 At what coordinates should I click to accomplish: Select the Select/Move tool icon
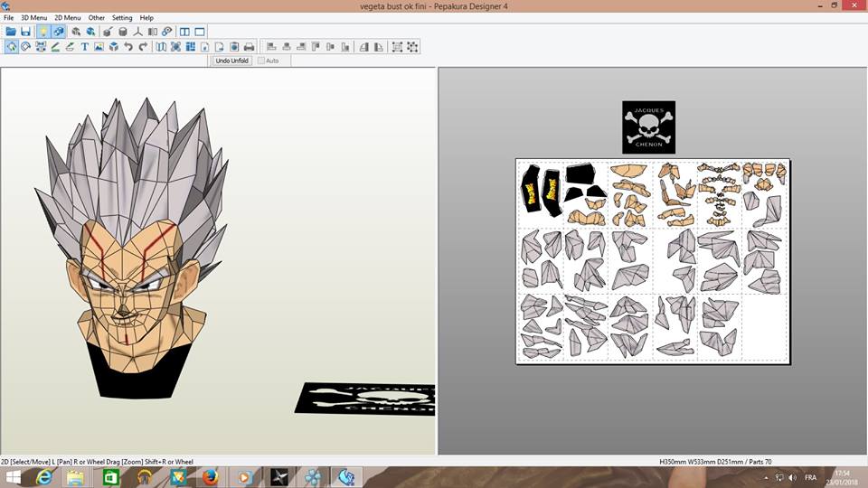(12, 46)
